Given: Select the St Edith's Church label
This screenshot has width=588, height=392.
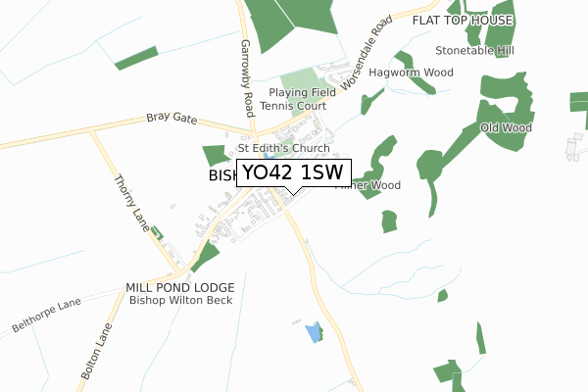Looking at the screenshot, I should click(x=284, y=148).
